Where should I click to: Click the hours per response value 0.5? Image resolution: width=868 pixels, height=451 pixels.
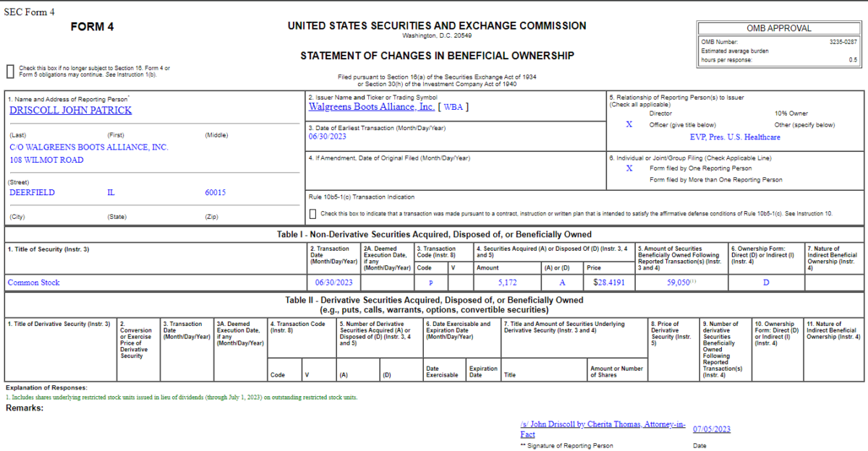tap(854, 60)
